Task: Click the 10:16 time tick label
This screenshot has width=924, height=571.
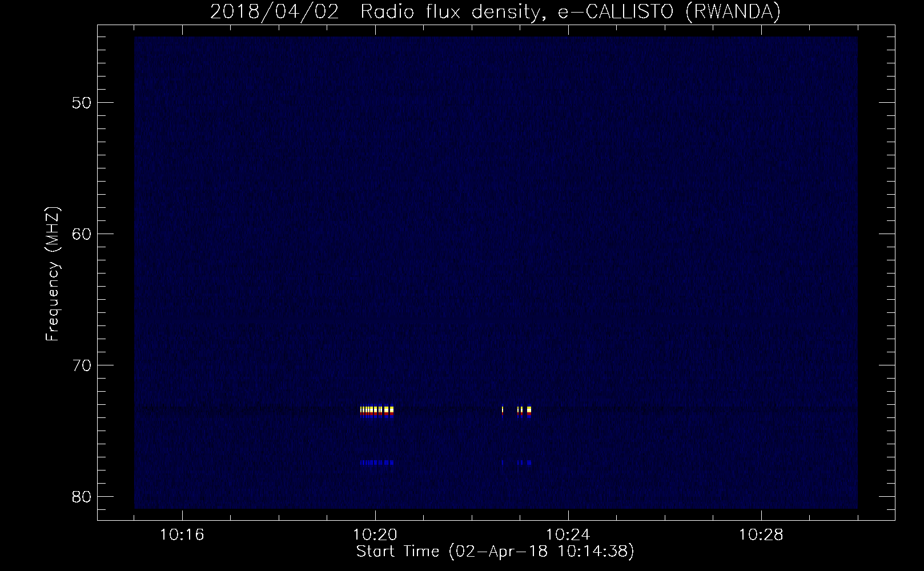Action: click(x=182, y=535)
